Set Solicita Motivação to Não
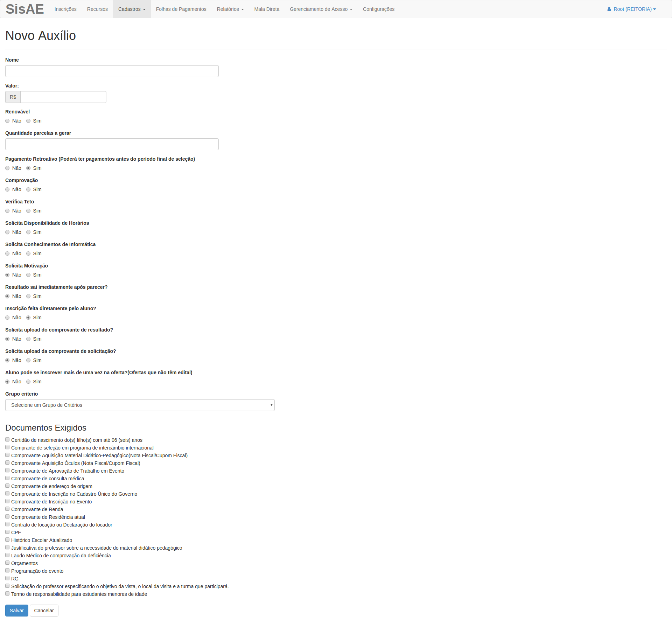 pos(7,275)
